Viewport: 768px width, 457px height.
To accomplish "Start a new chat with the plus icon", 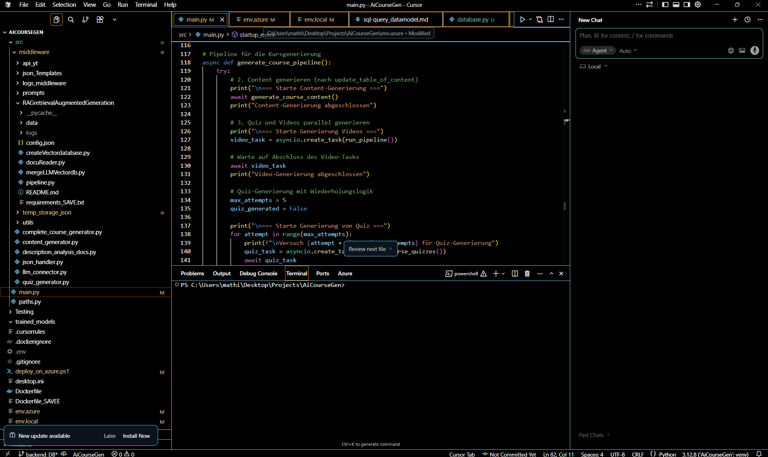I will pos(734,19).
